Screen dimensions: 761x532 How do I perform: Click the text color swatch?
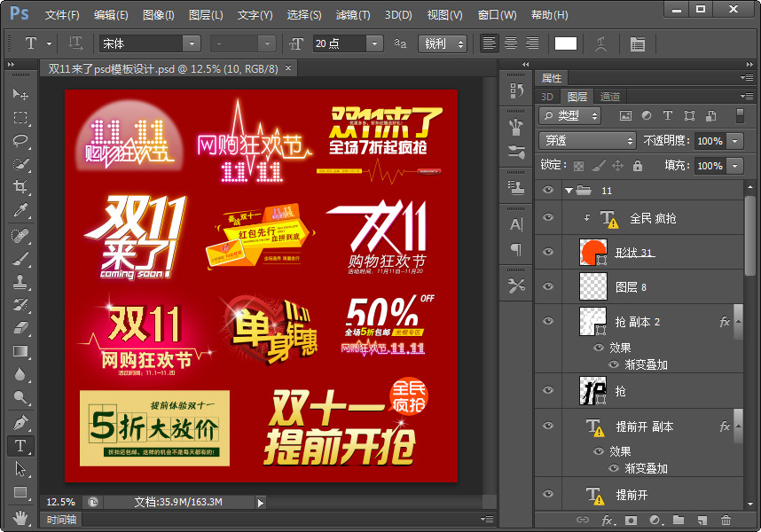click(565, 43)
